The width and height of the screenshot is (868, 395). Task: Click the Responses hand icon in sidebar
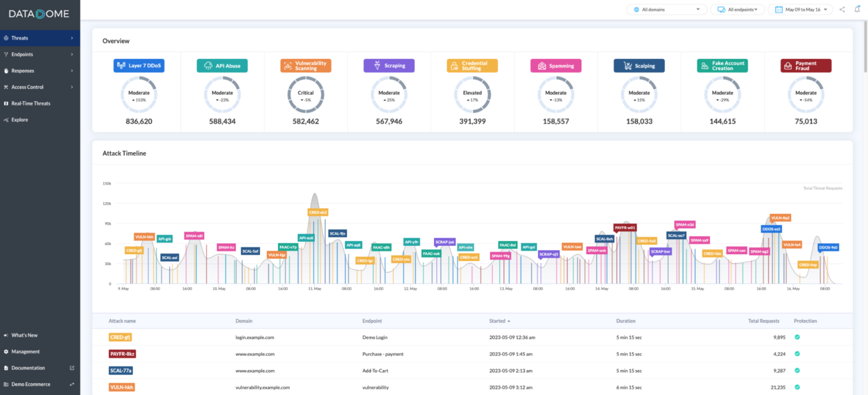[x=6, y=71]
